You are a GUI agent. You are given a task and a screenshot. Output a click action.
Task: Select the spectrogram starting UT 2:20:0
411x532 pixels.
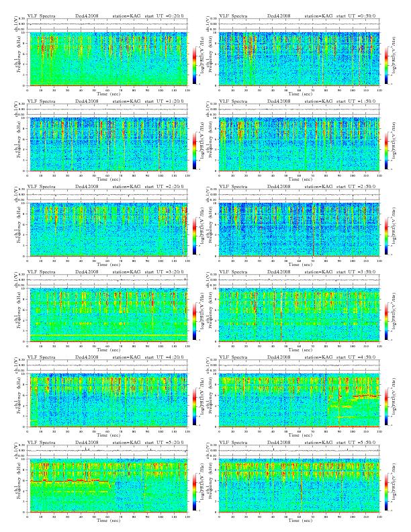tap(109, 229)
